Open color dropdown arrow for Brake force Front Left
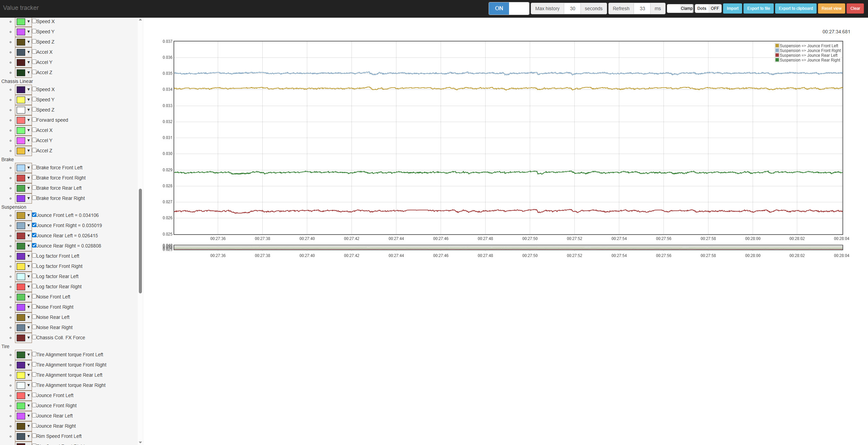The image size is (868, 445). coord(29,168)
